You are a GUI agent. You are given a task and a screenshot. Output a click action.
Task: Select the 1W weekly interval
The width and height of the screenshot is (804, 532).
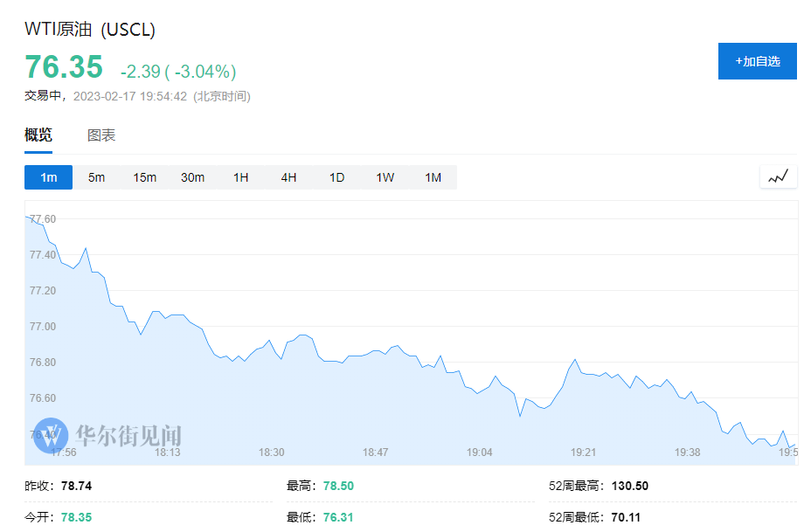[385, 177]
